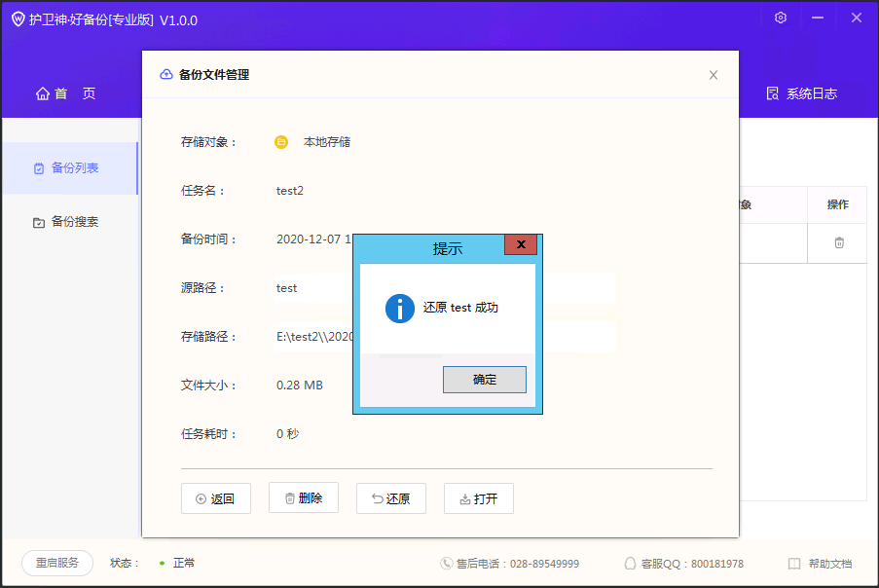The height and width of the screenshot is (588, 879).
Task: Click the 源路径 text field
Action: [x=443, y=288]
